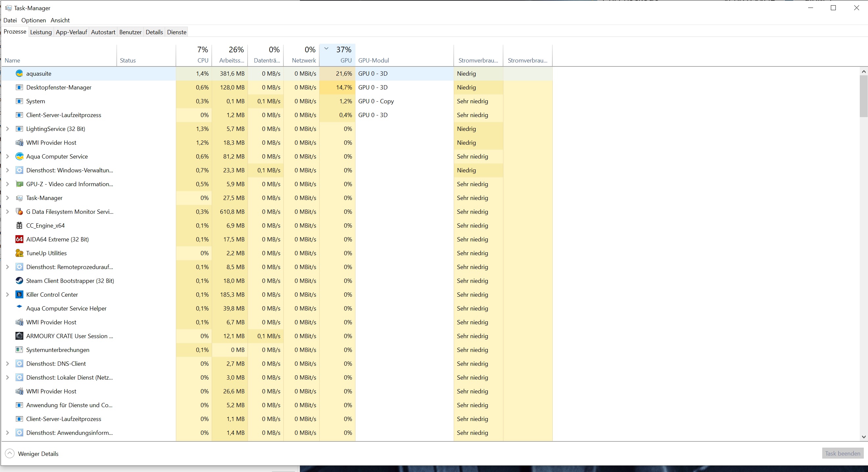Click the Aqua Computer Service Helper icon
Viewport: 868px width, 472px height.
tap(19, 307)
